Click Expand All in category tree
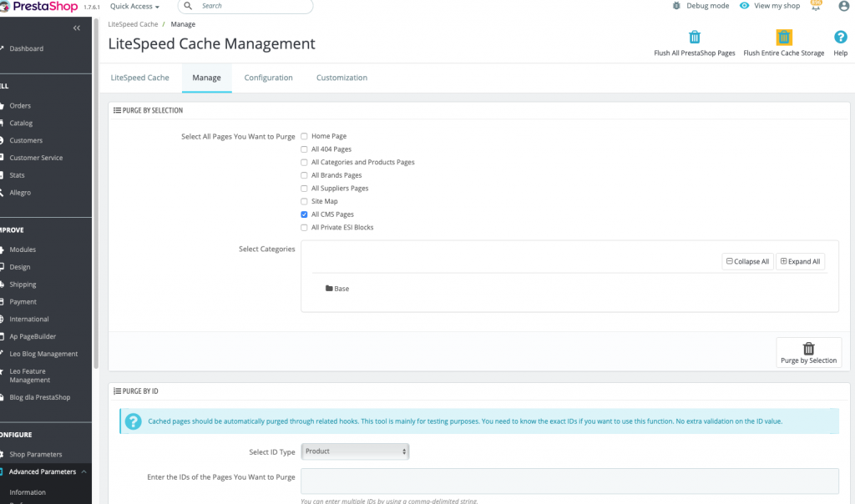855x504 pixels. click(x=800, y=261)
